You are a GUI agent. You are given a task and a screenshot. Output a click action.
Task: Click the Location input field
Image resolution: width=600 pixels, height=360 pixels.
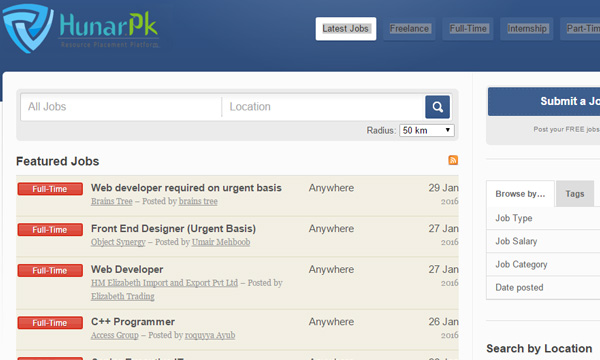(x=324, y=107)
